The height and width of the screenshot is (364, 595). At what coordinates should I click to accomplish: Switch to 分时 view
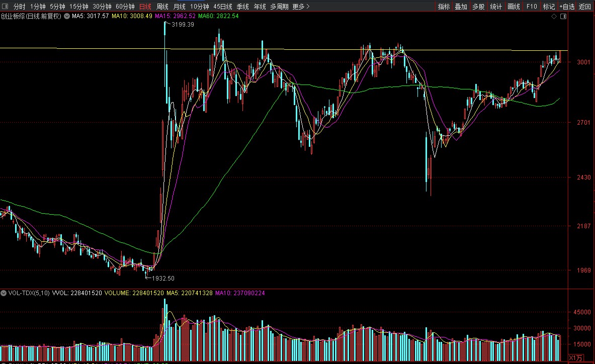(x=19, y=7)
